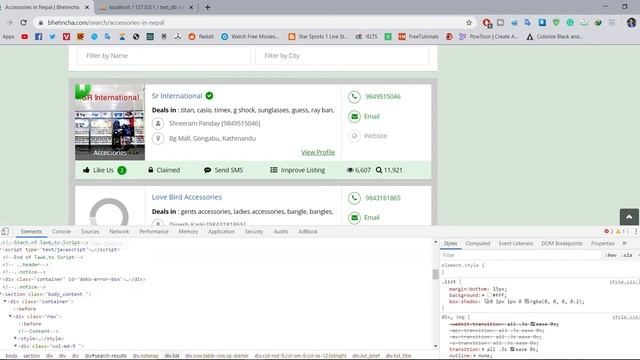
Task: Open the PowToon bookmark
Action: [489, 37]
